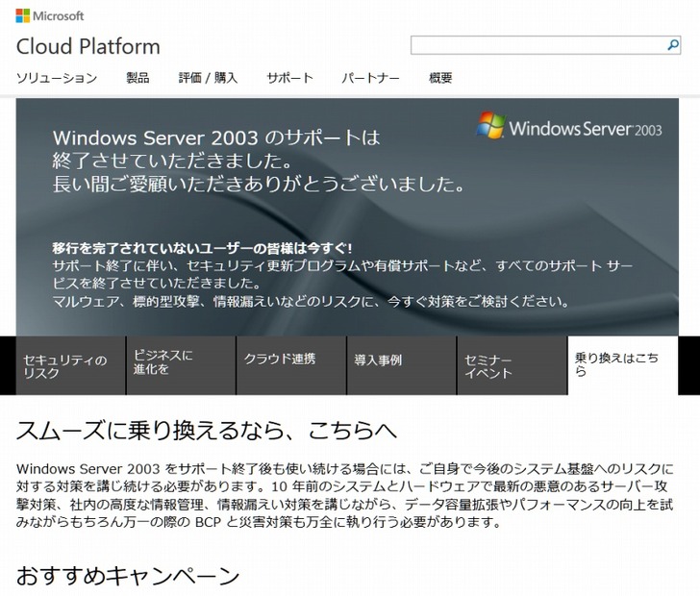700x596 pixels.
Task: Select the 導入事例 tab
Action: 402,365
